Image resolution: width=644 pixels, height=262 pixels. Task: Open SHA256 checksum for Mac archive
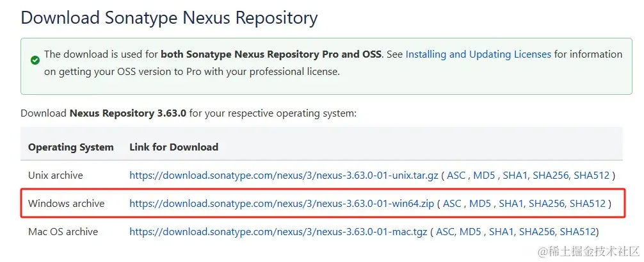pyautogui.click(x=536, y=231)
